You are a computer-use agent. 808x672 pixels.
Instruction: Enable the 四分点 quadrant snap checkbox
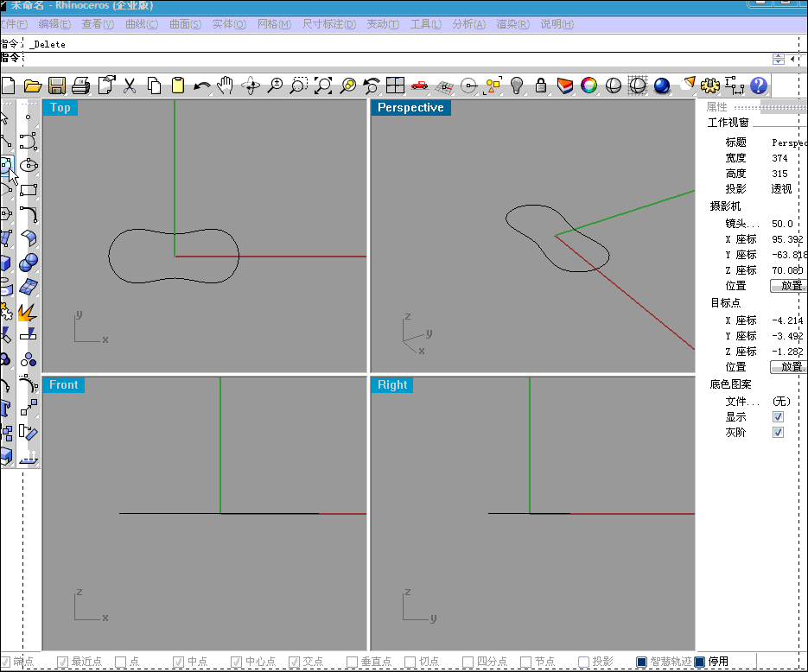pyautogui.click(x=468, y=662)
